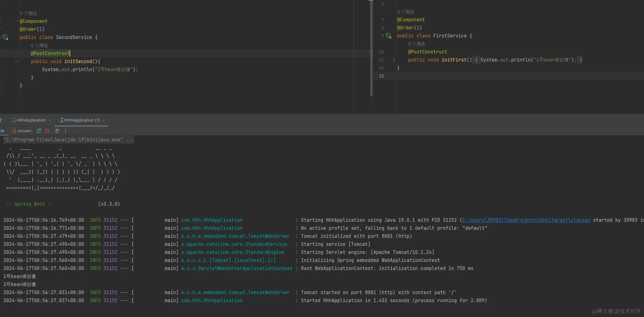This screenshot has height=317, width=644.
Task: Click the usages hint above SecondService class
Action: [28, 13]
